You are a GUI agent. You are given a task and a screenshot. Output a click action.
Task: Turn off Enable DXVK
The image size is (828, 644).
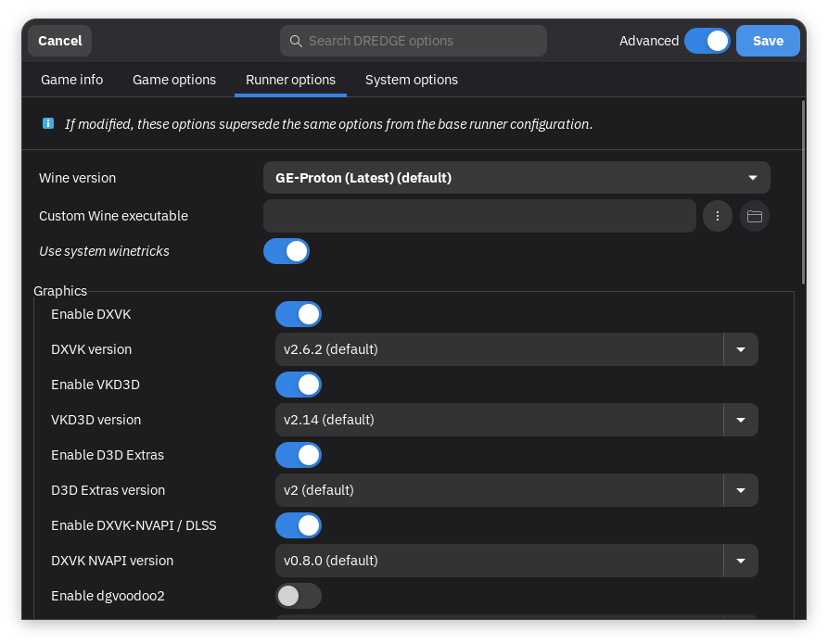click(x=299, y=314)
